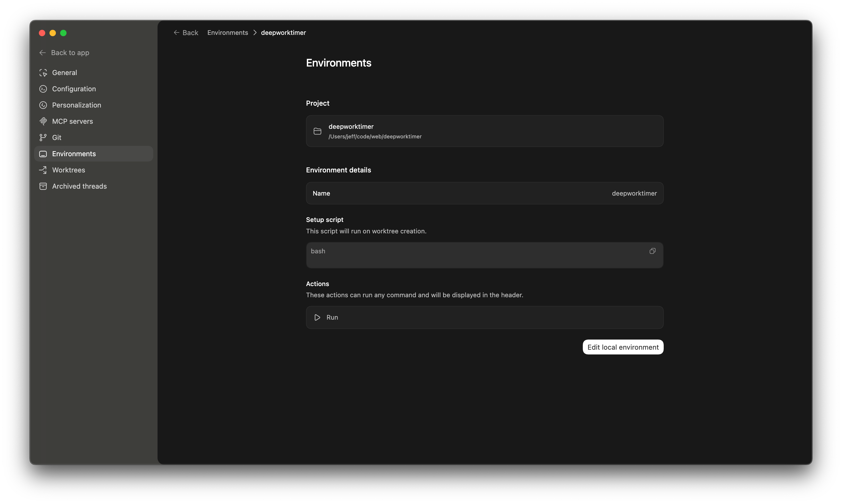Go back using the top Back button

coord(186,33)
